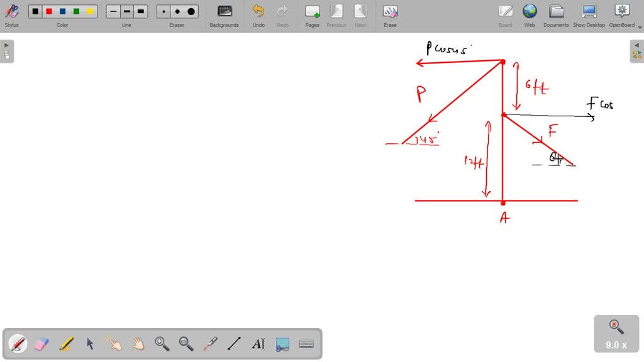Click the Capture region tool
The image size is (644, 362).
282,344
